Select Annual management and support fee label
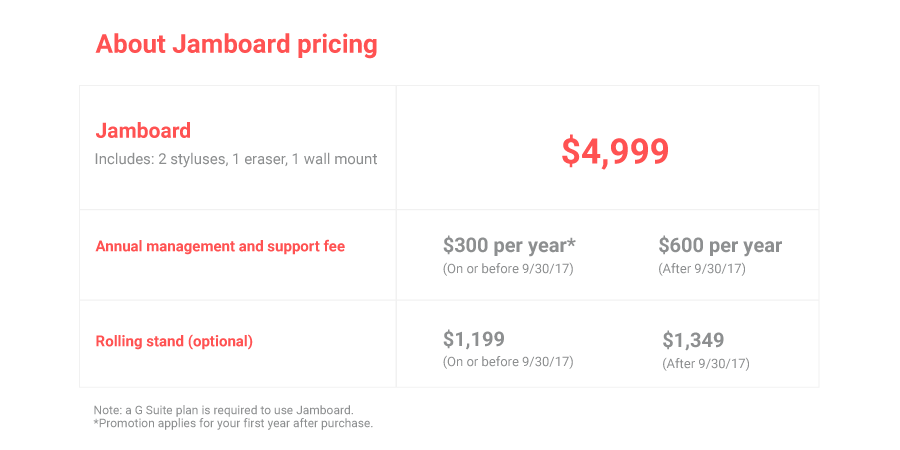This screenshot has width=900, height=450. (220, 247)
